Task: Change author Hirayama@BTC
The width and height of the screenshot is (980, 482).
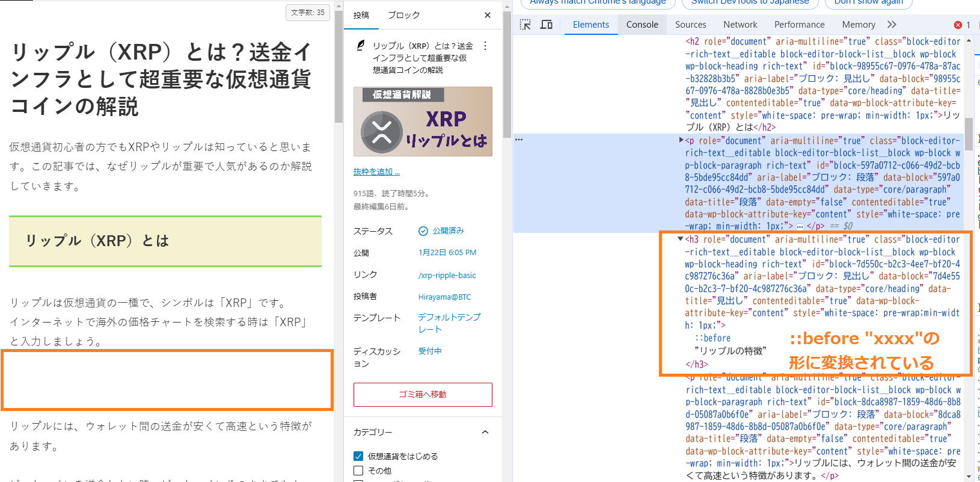Action: 444,297
